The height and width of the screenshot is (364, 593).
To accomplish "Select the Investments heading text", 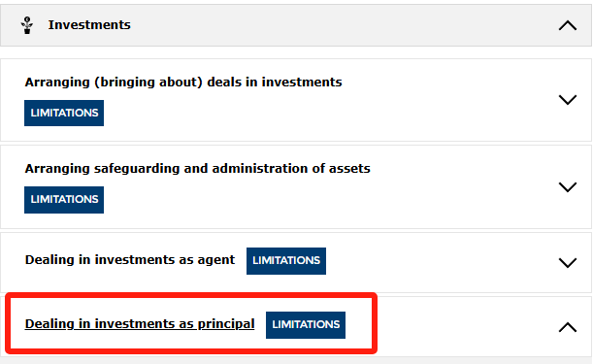I will click(x=89, y=25).
